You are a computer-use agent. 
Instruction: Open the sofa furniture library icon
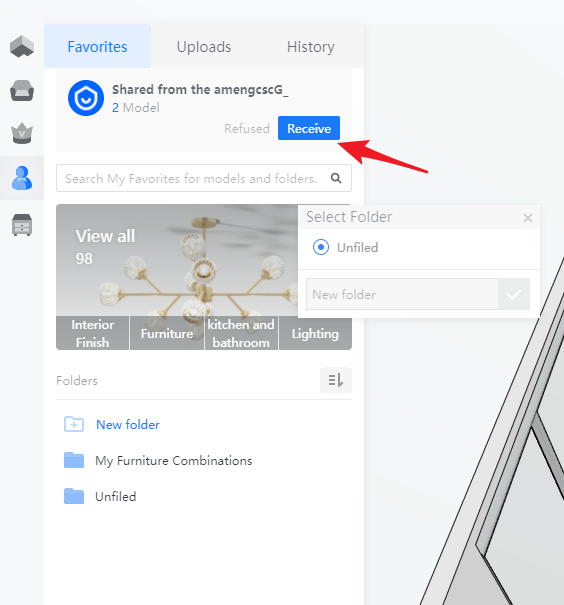coord(22,91)
